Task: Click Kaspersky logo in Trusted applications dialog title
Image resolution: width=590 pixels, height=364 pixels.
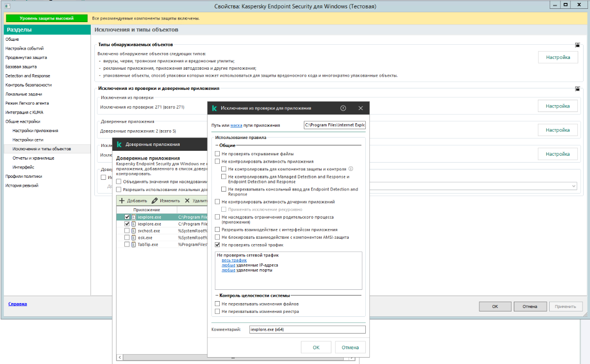Action: tap(119, 144)
